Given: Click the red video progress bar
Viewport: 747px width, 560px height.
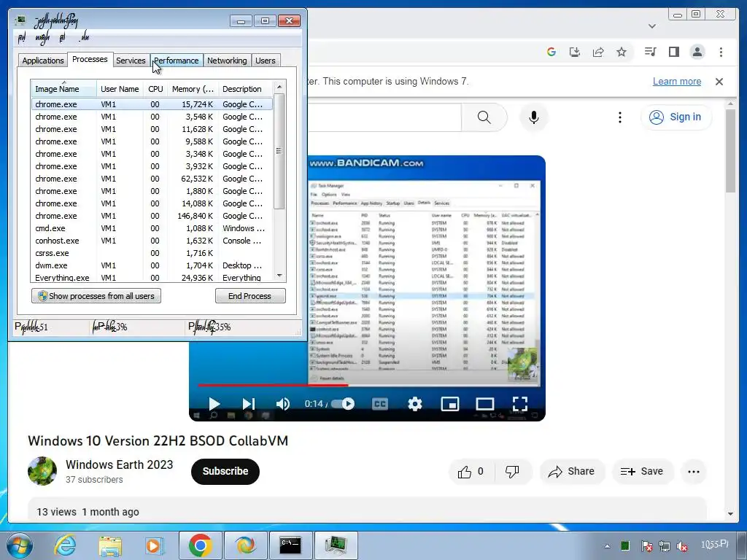Looking at the screenshot, I should click(273, 385).
